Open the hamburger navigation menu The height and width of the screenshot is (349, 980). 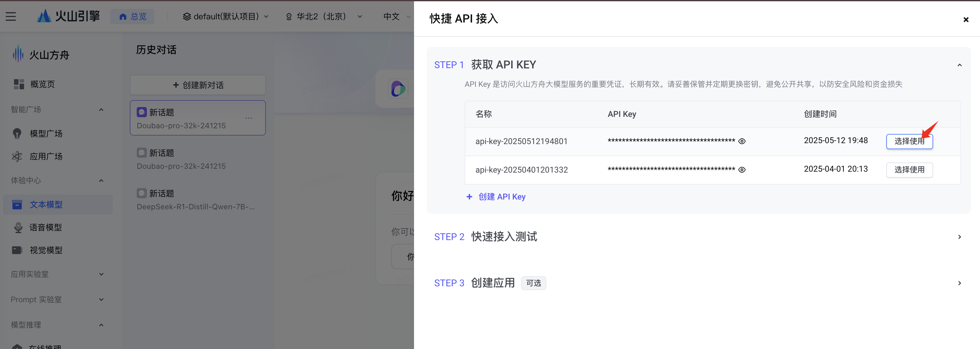pos(11,16)
